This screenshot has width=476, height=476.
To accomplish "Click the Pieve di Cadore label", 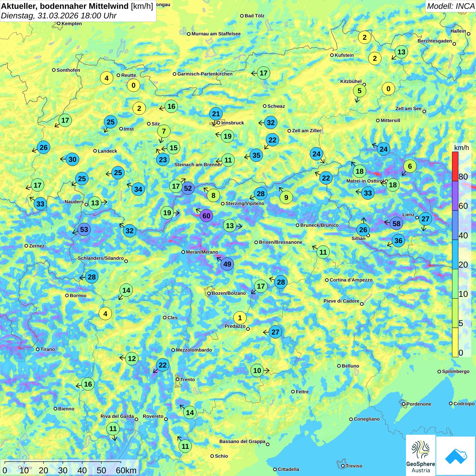I will [341, 301].
